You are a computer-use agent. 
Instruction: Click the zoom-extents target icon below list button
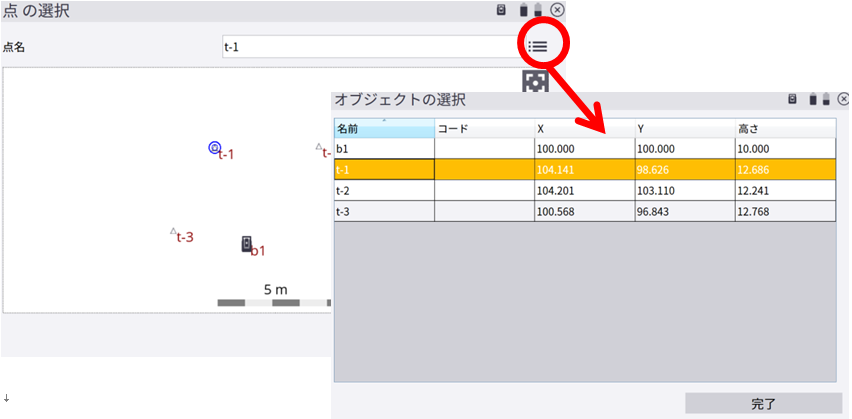tap(536, 81)
